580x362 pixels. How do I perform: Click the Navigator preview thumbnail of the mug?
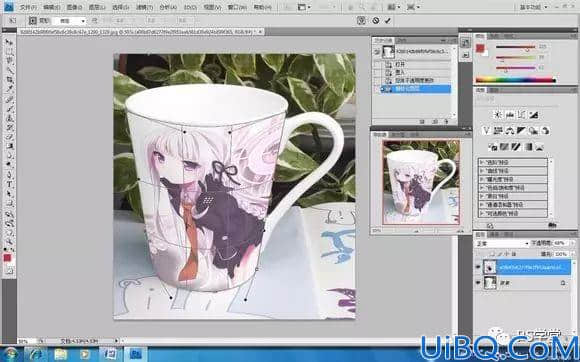click(x=421, y=182)
